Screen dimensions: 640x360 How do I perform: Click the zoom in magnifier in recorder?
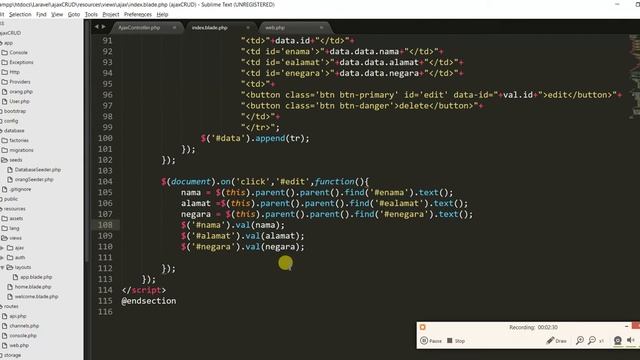580,340
